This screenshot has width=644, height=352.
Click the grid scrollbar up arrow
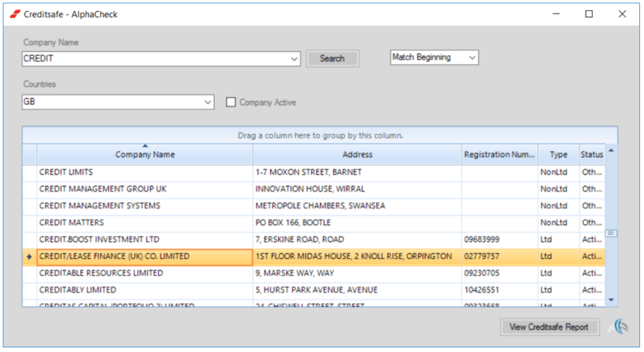tap(611, 151)
